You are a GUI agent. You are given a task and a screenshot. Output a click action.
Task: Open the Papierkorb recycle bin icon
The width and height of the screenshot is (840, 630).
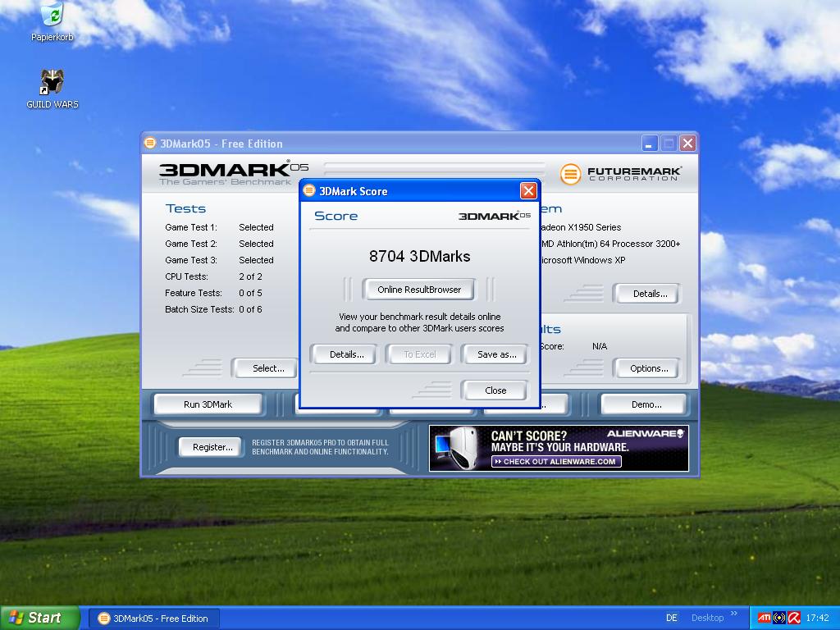[52, 21]
